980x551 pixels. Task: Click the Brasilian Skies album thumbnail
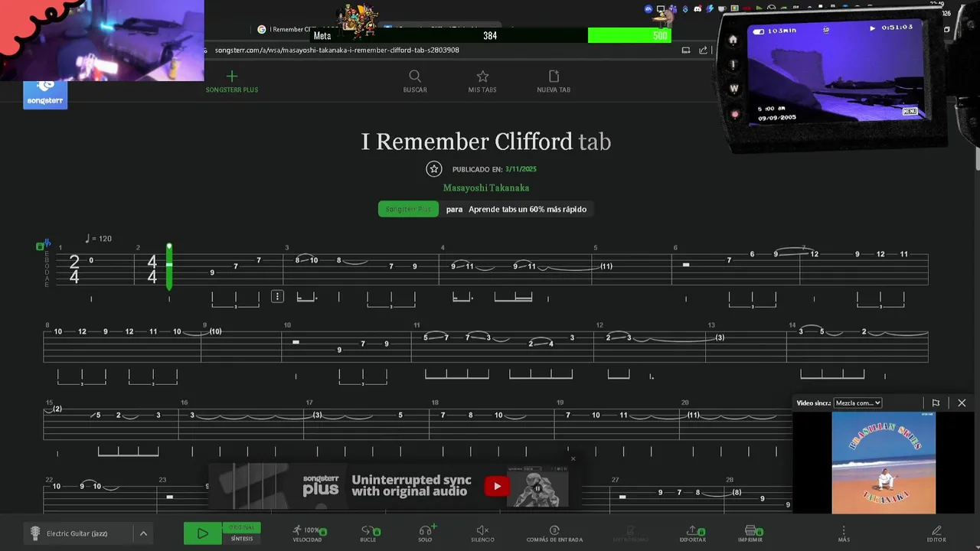tap(884, 463)
